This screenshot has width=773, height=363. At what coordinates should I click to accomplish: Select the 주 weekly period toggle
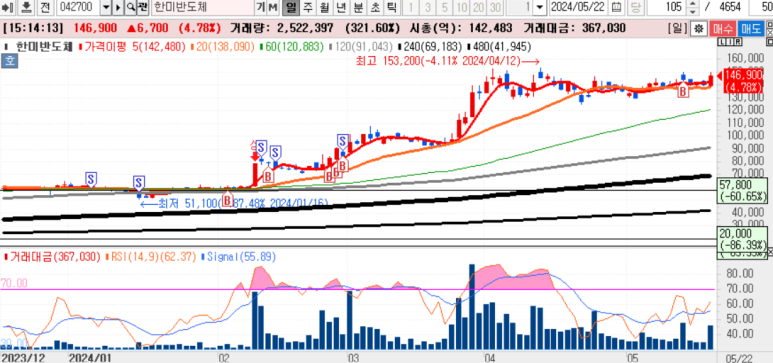(x=308, y=7)
